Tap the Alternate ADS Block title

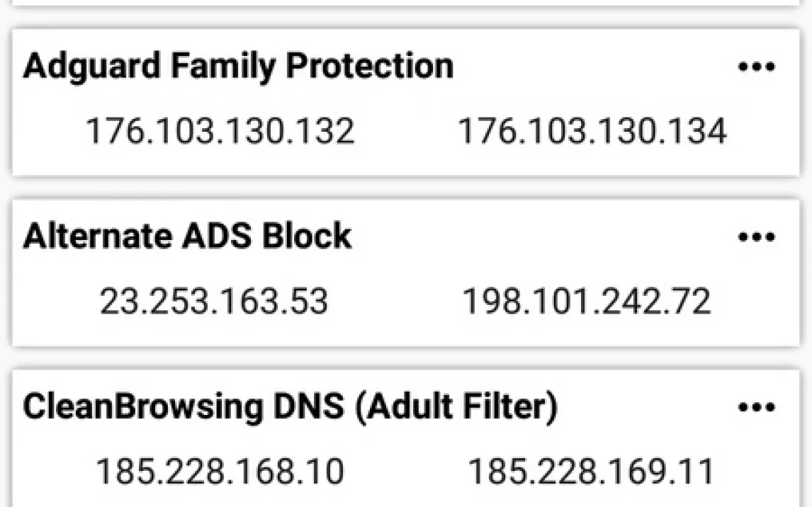187,237
